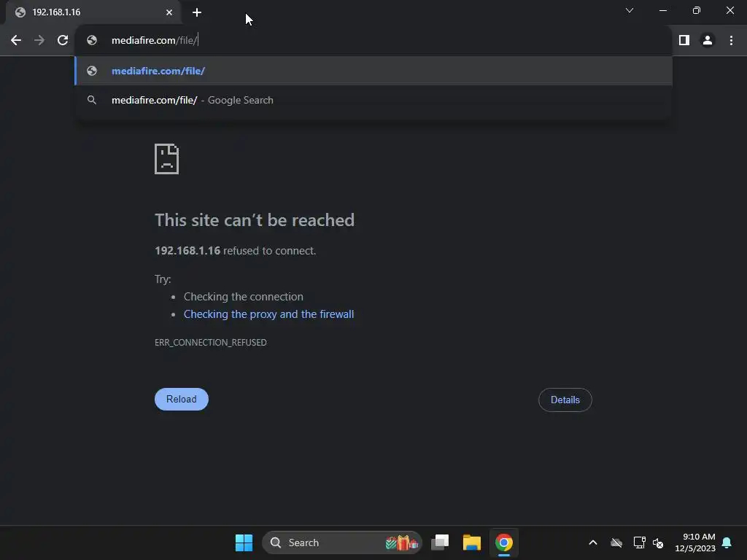Close the 192.168.1.16 tab

(169, 12)
